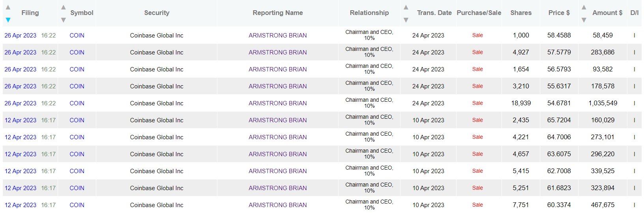Image resolution: width=644 pixels, height=213 pixels.
Task: Click COIN link in row priced 62.7008
Action: click(77, 171)
